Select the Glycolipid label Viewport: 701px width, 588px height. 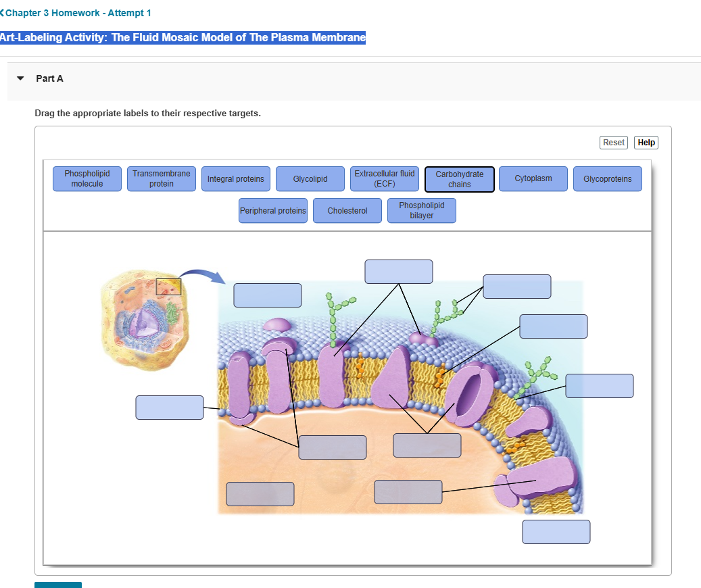click(310, 178)
